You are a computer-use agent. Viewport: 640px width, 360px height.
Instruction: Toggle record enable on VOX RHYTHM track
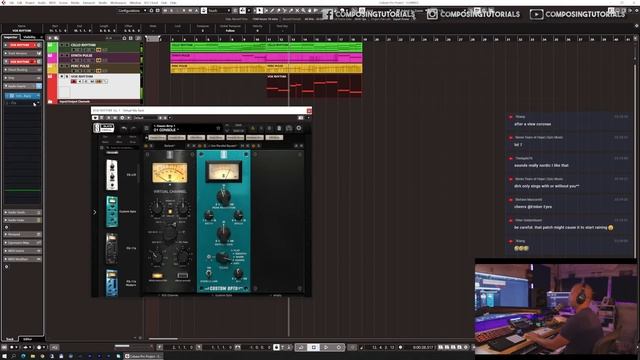point(74,82)
